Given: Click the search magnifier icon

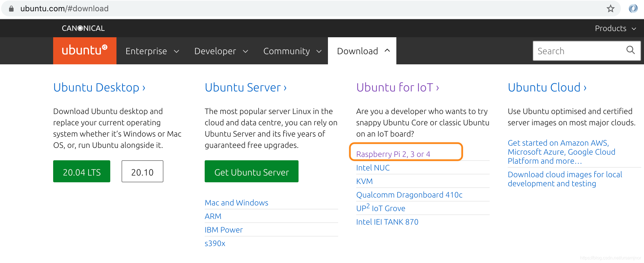Looking at the screenshot, I should click(x=630, y=50).
